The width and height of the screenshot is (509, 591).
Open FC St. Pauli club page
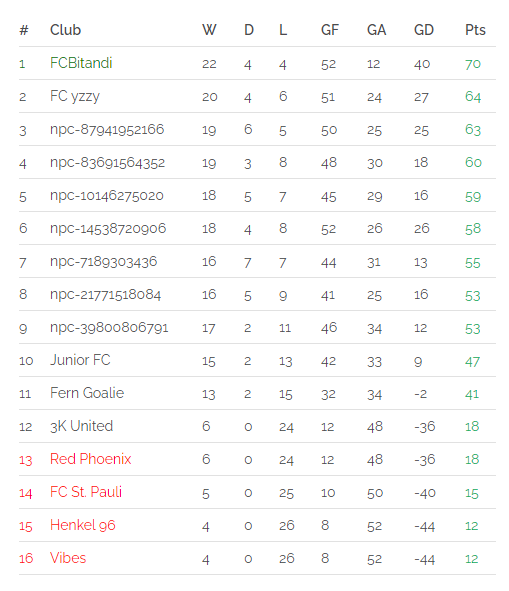tap(86, 492)
